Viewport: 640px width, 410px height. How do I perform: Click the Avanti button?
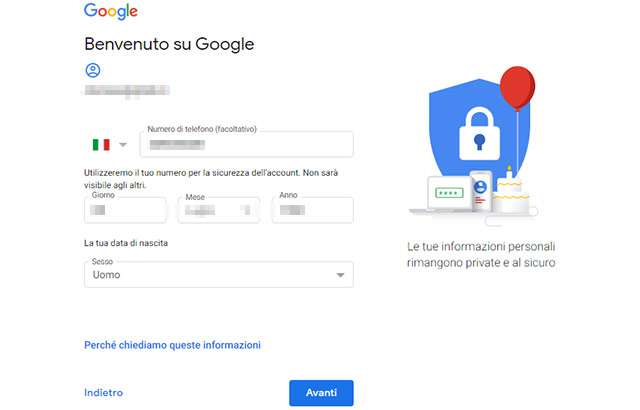[321, 393]
